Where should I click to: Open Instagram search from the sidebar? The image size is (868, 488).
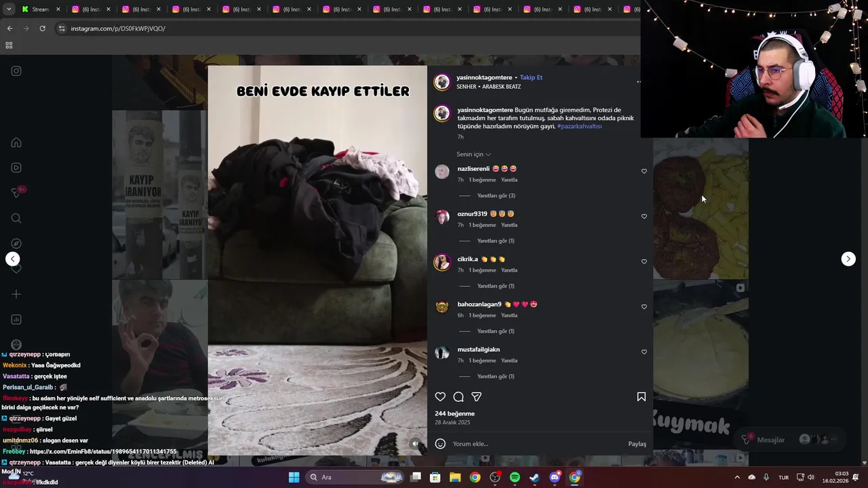pos(16,218)
